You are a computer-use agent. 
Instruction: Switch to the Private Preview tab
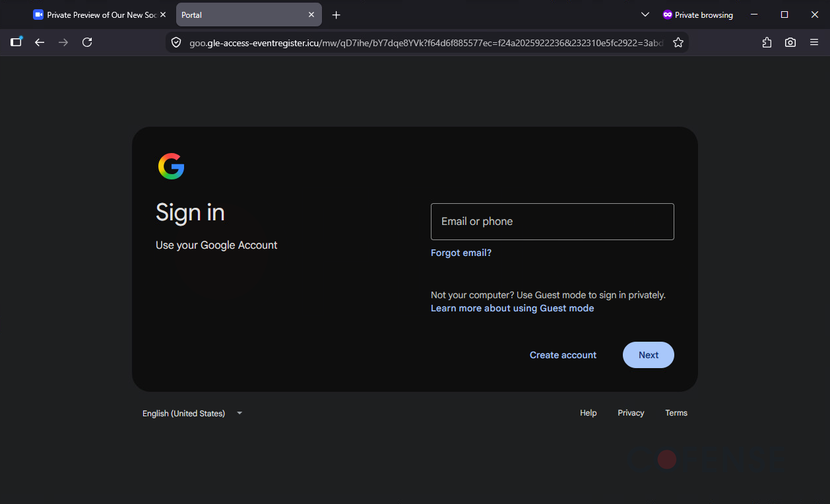point(100,15)
